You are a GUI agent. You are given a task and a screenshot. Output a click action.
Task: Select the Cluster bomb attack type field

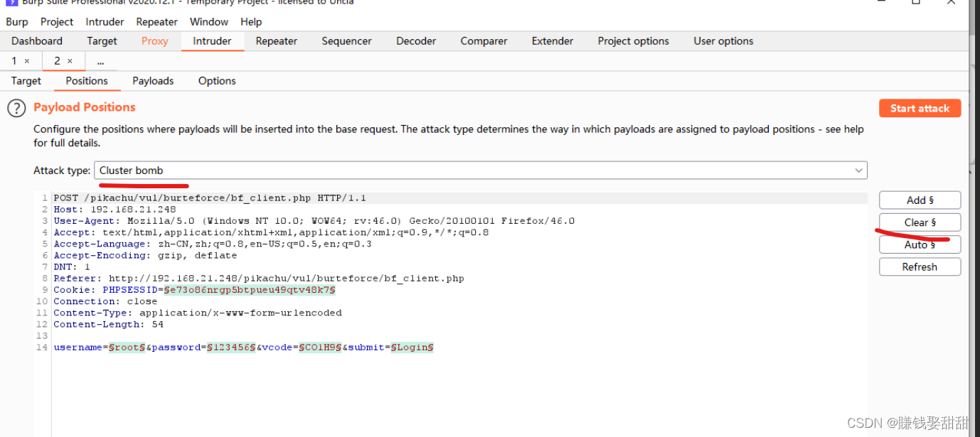click(x=481, y=171)
